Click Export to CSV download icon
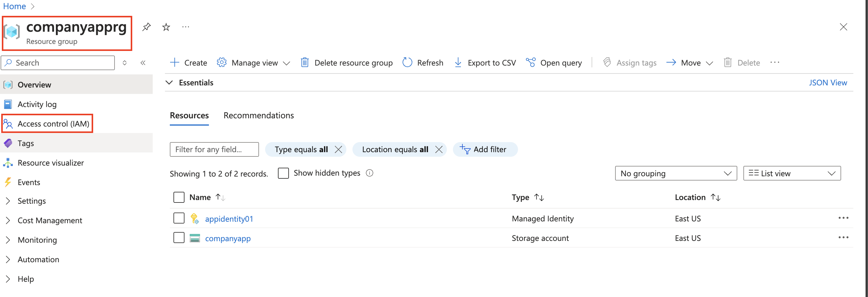 tap(458, 63)
